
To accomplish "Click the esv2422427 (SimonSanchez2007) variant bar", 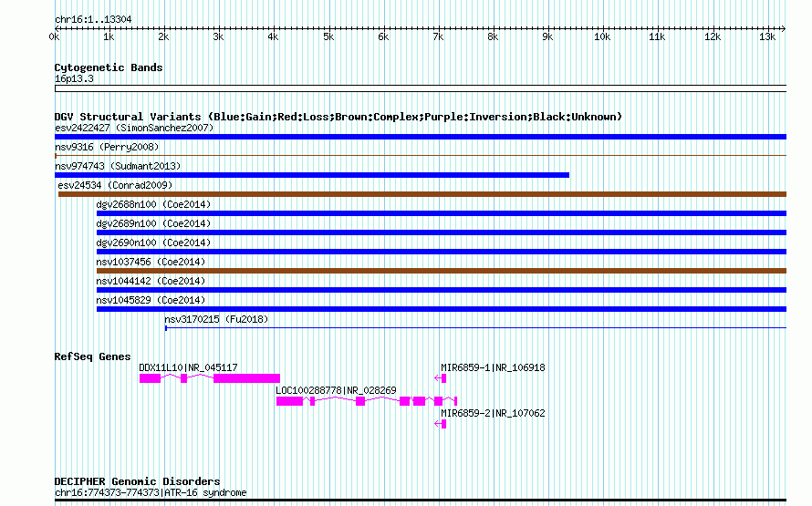I will [421, 137].
